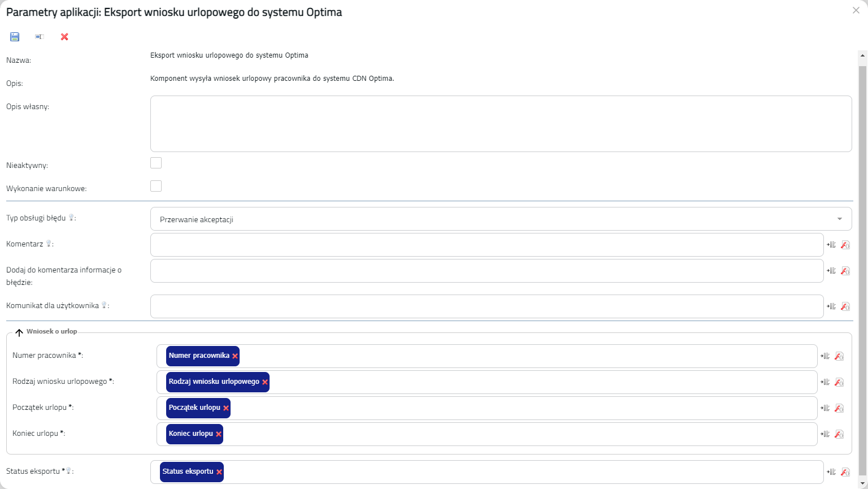Focus the Opis własny text area
The height and width of the screenshot is (489, 868).
501,124
